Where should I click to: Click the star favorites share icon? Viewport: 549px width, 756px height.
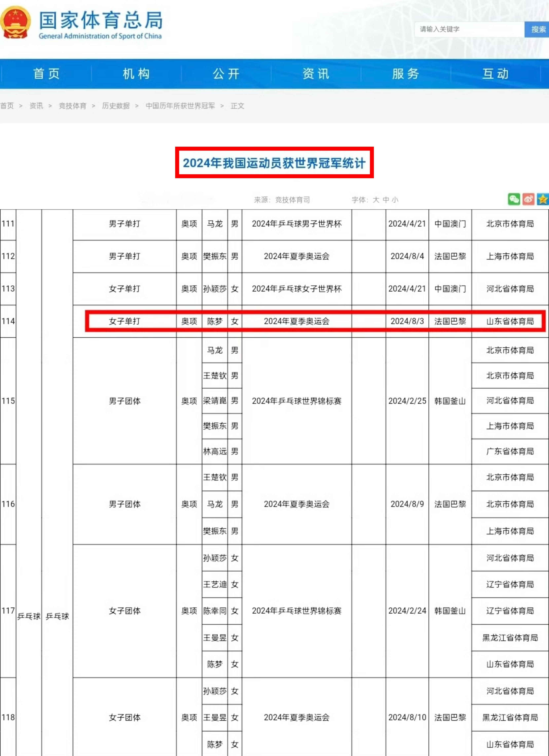(x=543, y=199)
